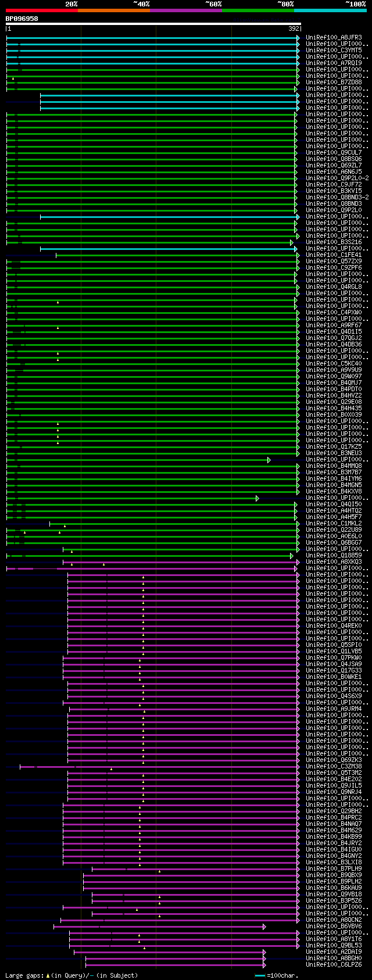This screenshot has width=372, height=980.
Task: Select the UniRef100_B4KXV8 label
Action: click(x=334, y=492)
